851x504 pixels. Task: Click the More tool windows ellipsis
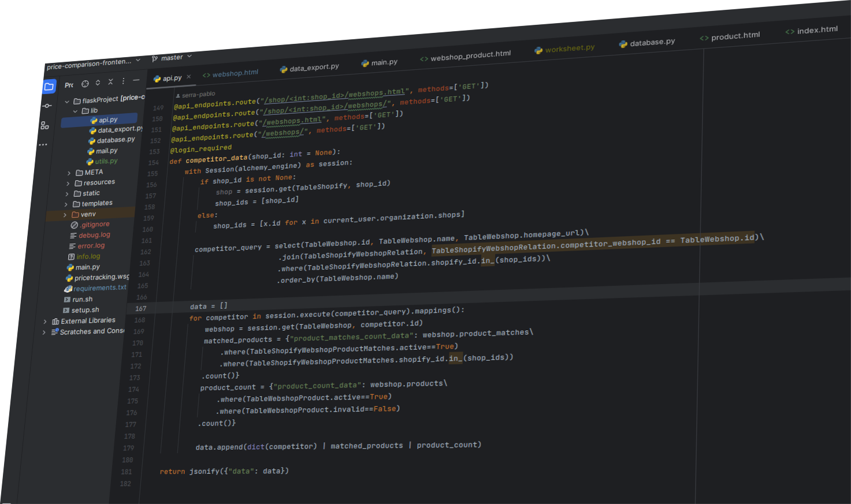click(43, 144)
